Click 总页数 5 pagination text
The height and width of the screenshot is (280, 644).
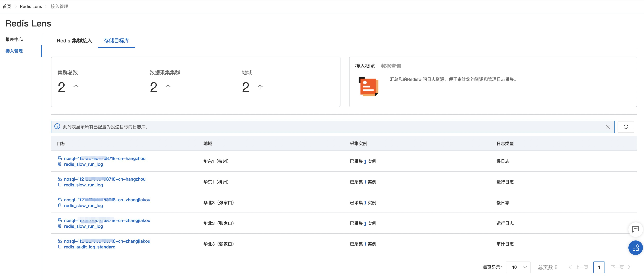[x=548, y=267]
